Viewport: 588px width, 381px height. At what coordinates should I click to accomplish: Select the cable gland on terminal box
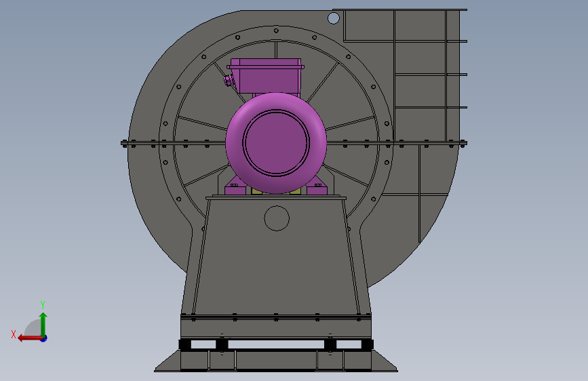(x=229, y=80)
